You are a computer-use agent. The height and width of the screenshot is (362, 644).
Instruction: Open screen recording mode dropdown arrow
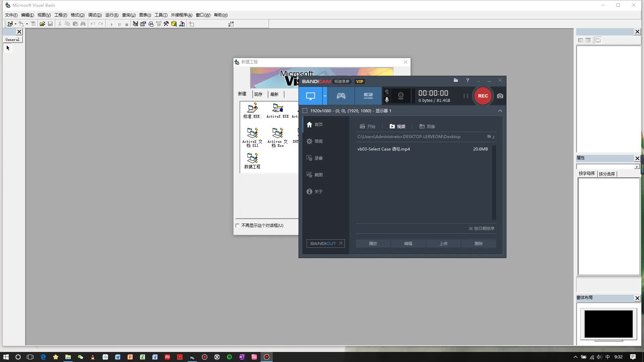click(x=325, y=96)
